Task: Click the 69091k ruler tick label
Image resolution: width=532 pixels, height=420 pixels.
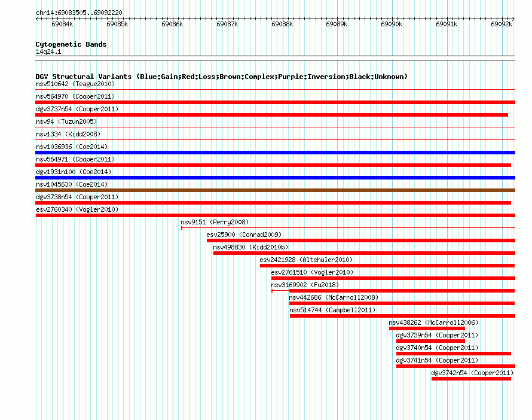Action: pyautogui.click(x=447, y=24)
